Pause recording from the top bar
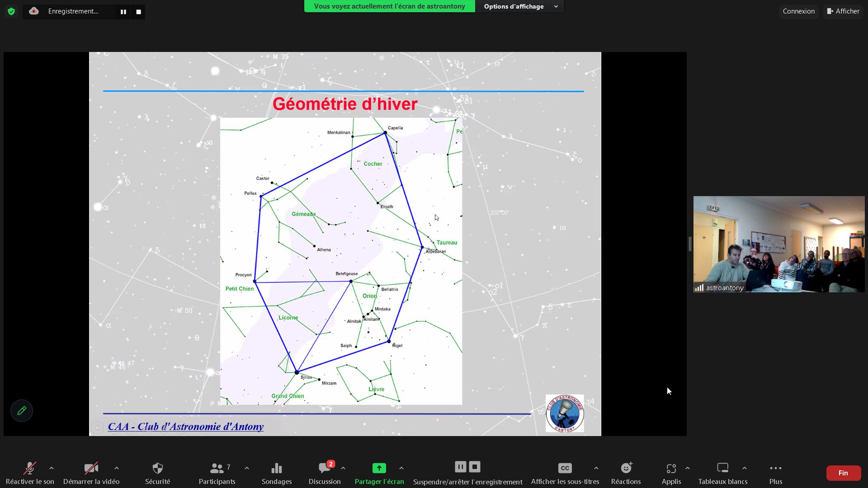The width and height of the screenshot is (868, 488). pyautogui.click(x=123, y=12)
